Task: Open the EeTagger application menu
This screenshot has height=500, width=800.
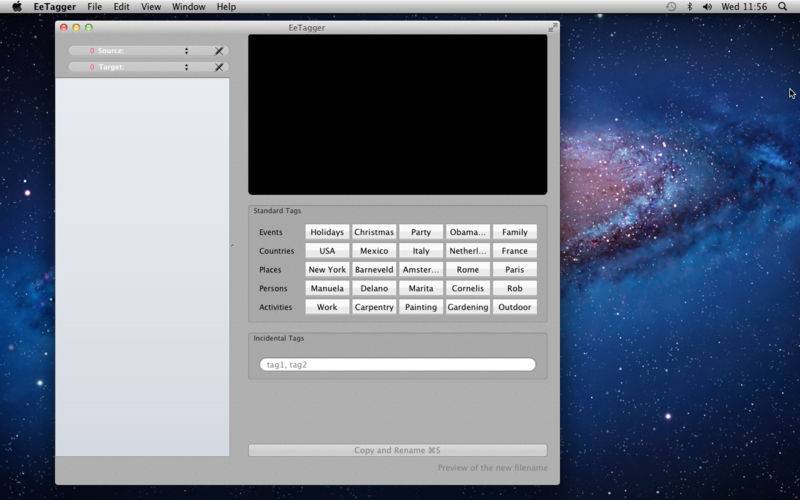Action: 55,7
